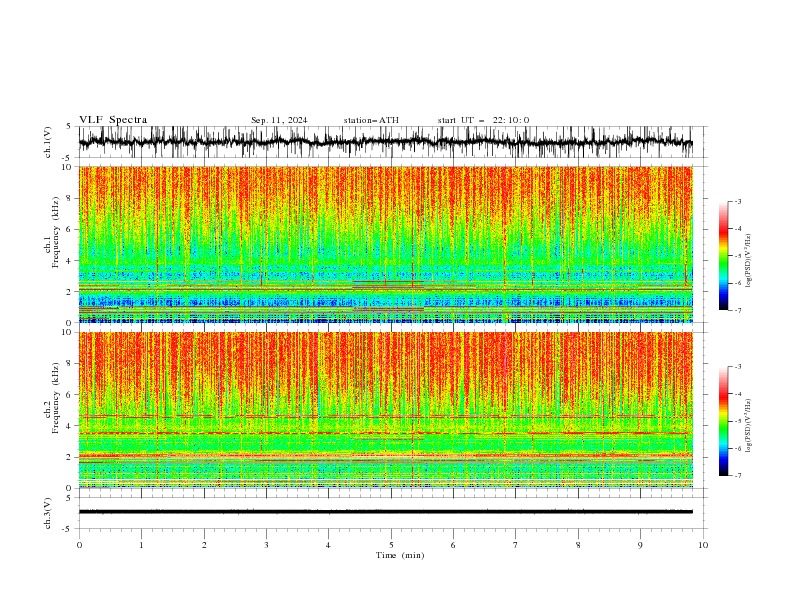This screenshot has width=792, height=612.
Task: Click the ch.2 spectrogram color bar
Action: tap(723, 421)
